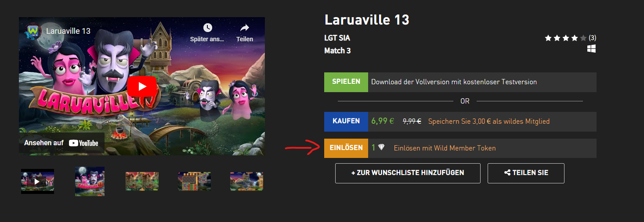Screen dimensions: 644x222
Task: Select the fourth match-3 board thumbnail
Action: pyautogui.click(x=194, y=181)
